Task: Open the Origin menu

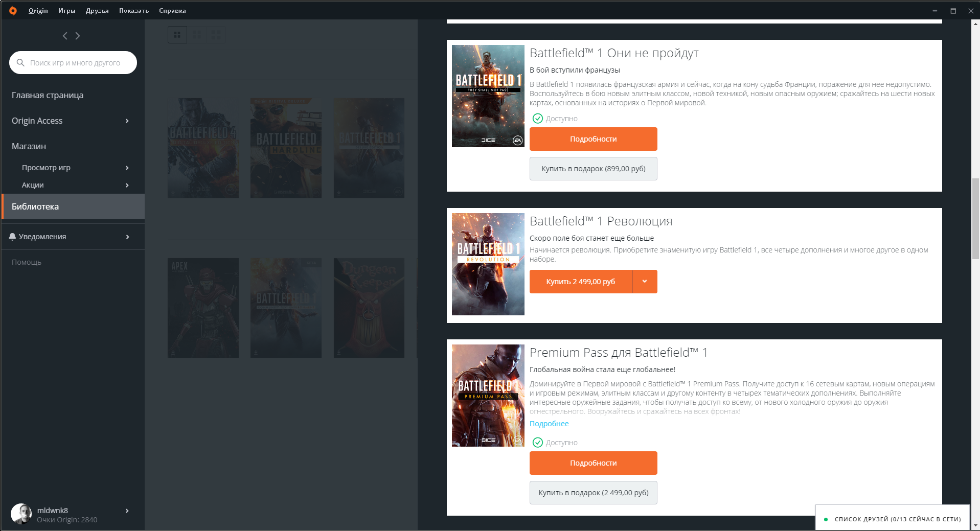Action: [38, 10]
